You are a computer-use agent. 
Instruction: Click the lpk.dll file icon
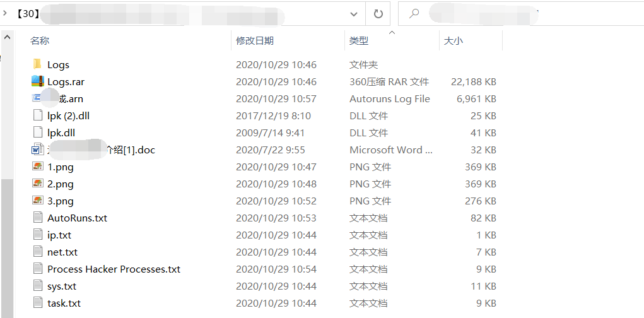click(37, 132)
